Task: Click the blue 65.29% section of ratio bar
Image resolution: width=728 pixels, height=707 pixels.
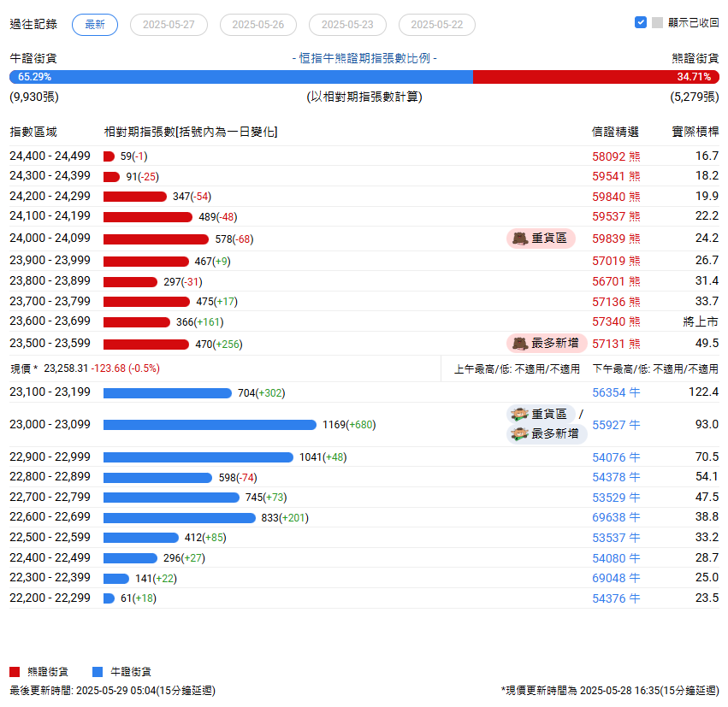Action: click(x=241, y=77)
